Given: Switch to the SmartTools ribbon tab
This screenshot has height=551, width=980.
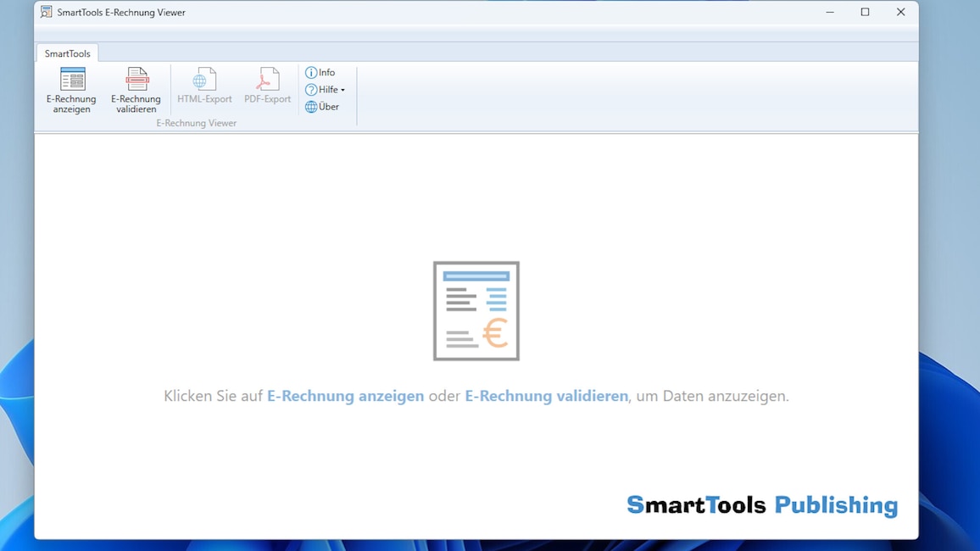Looking at the screenshot, I should (x=66, y=53).
